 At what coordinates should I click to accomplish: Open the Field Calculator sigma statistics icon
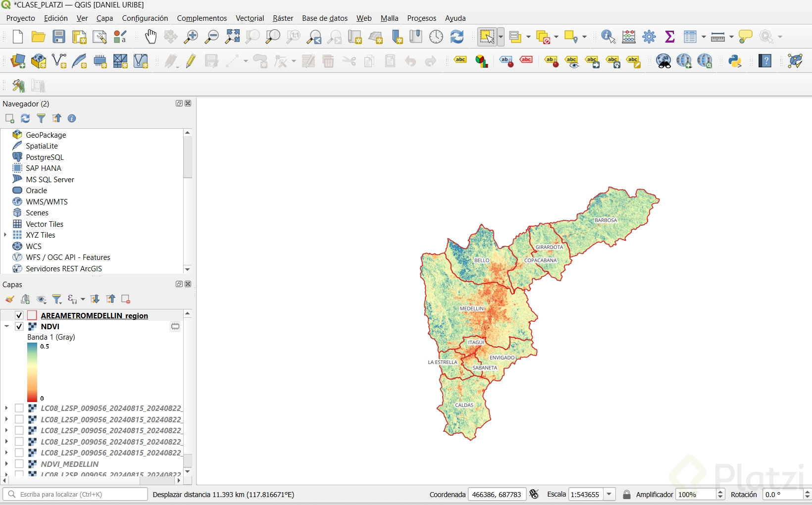669,37
